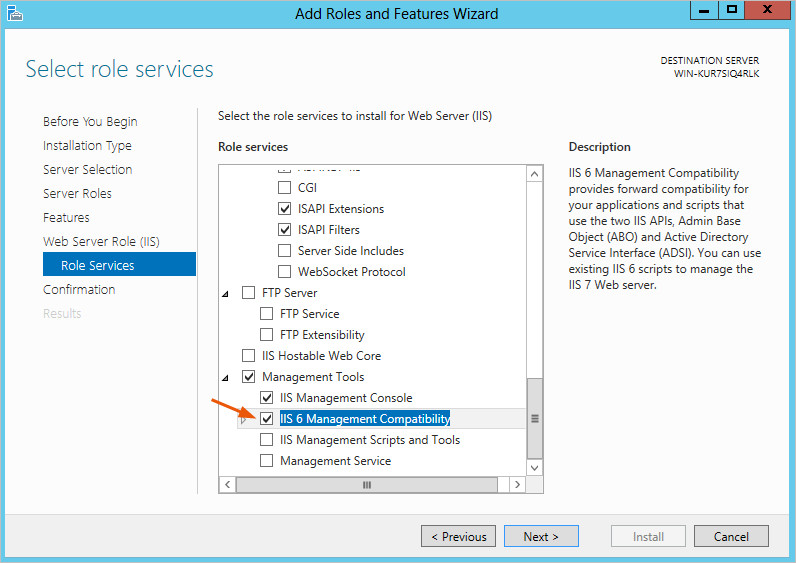Tick the Management Service checkbox
796x563 pixels.
coord(267,461)
